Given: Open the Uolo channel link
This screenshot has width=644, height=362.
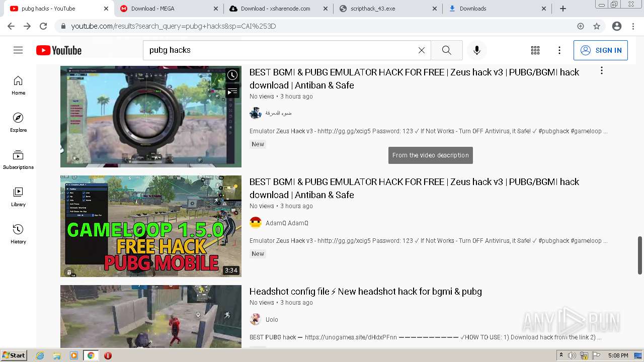Looking at the screenshot, I should tap(272, 320).
